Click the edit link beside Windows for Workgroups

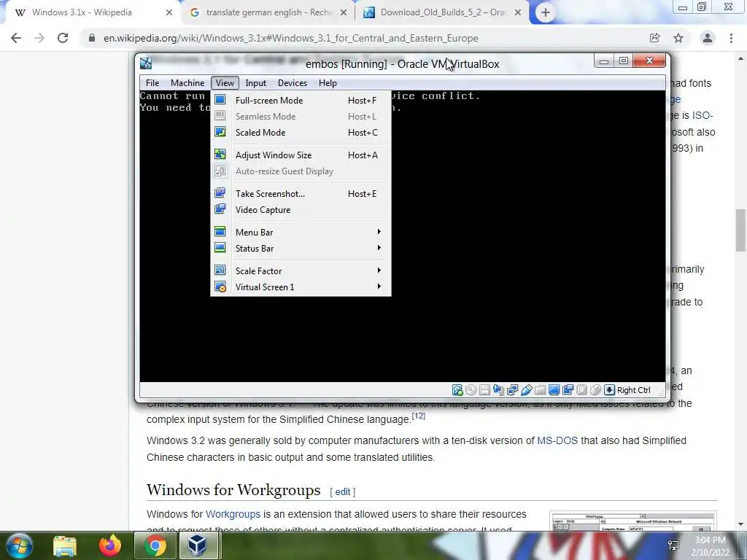point(343,492)
